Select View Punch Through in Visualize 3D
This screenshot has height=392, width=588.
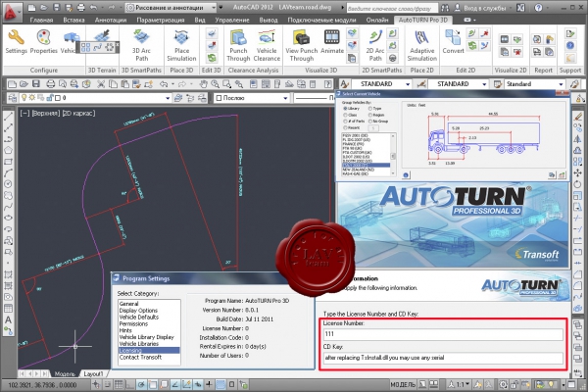[x=302, y=45]
